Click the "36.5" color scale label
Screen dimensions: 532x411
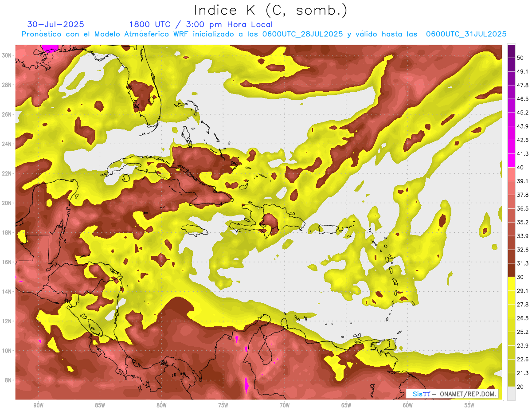click(523, 209)
